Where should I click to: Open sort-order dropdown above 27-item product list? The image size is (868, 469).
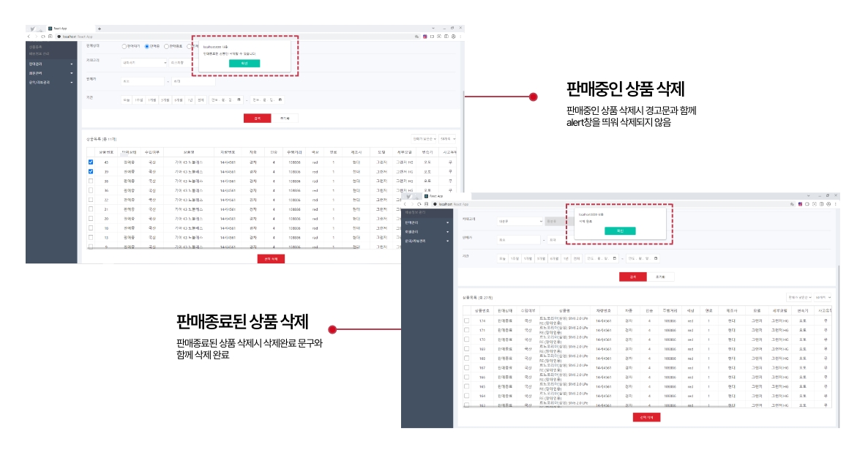(x=800, y=297)
